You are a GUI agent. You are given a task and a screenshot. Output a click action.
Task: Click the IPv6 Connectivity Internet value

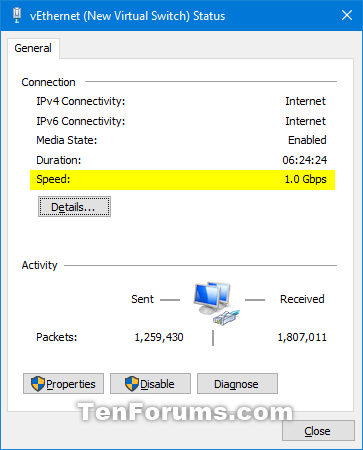(x=305, y=121)
